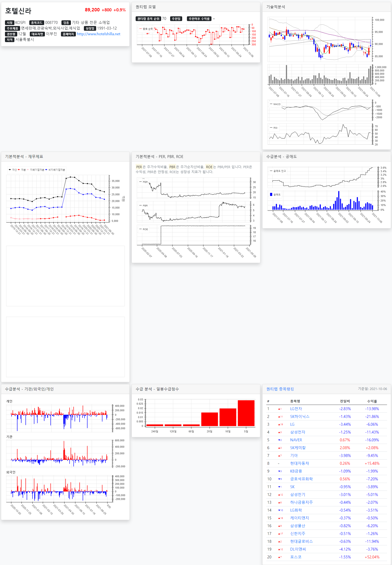Select the 호텔신라 title text
The image size is (392, 565).
18,11
